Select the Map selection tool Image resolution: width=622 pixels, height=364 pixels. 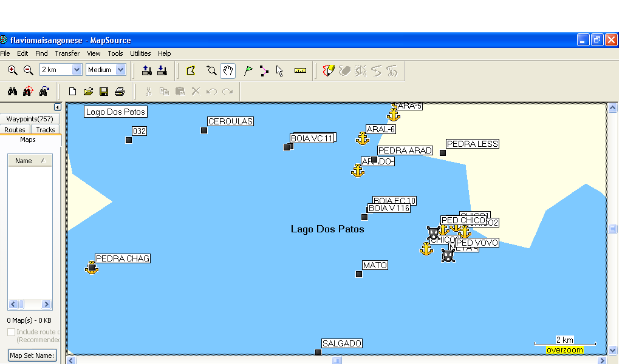click(x=191, y=70)
